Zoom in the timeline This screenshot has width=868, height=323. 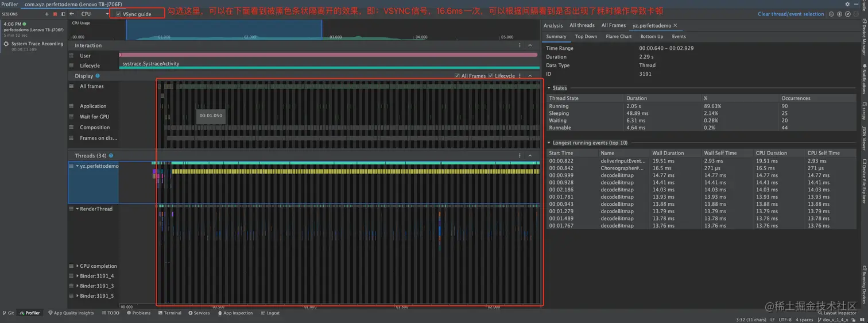(x=839, y=14)
